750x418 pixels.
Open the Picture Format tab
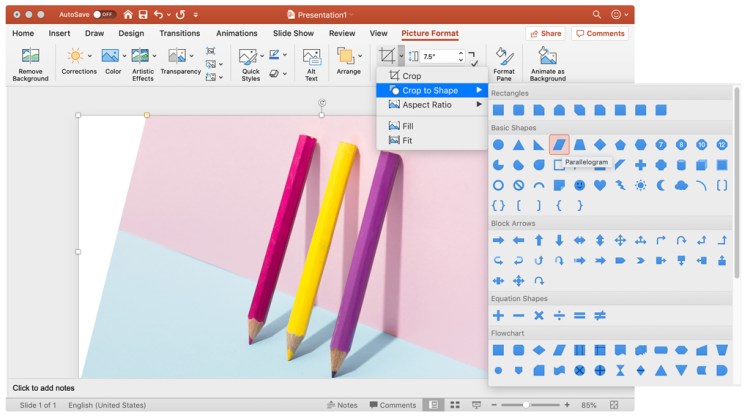click(430, 33)
